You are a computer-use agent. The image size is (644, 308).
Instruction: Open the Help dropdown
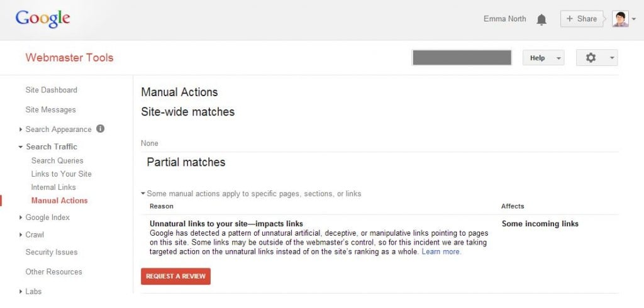click(x=543, y=58)
